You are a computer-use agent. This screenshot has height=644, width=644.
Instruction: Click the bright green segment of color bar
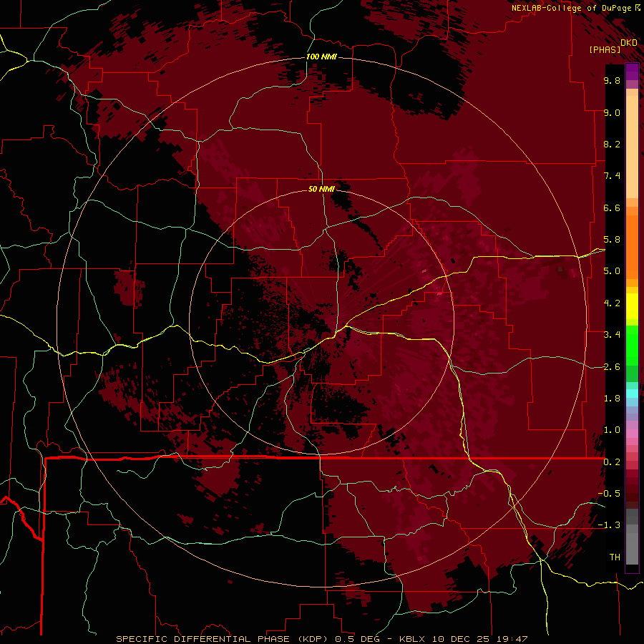point(632,345)
